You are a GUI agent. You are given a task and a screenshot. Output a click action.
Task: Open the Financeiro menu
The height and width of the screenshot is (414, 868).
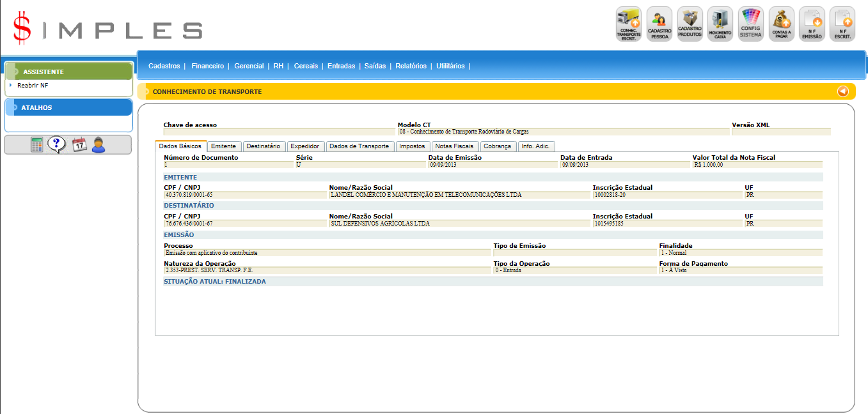click(207, 66)
